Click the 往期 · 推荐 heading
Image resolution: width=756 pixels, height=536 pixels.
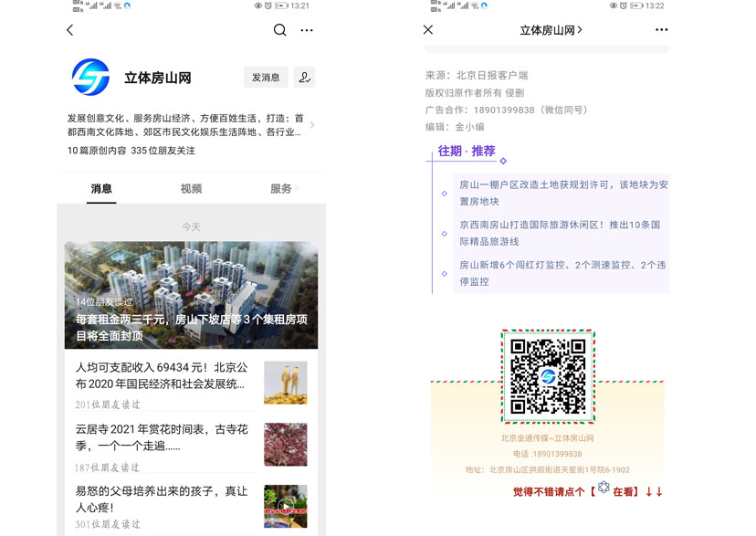tap(467, 151)
